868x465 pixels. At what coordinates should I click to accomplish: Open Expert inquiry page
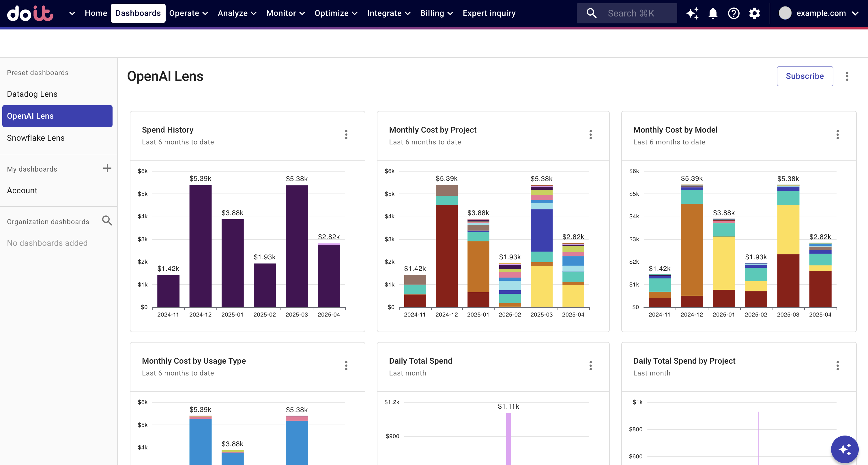489,13
